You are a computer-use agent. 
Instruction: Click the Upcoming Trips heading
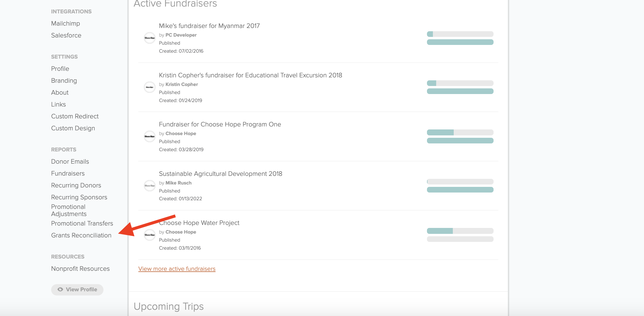pos(169,306)
